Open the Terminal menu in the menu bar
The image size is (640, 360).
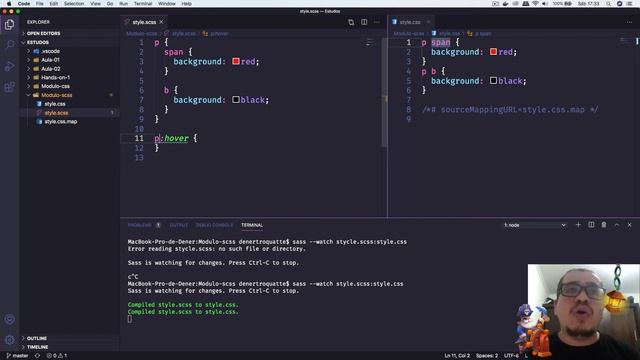143,4
